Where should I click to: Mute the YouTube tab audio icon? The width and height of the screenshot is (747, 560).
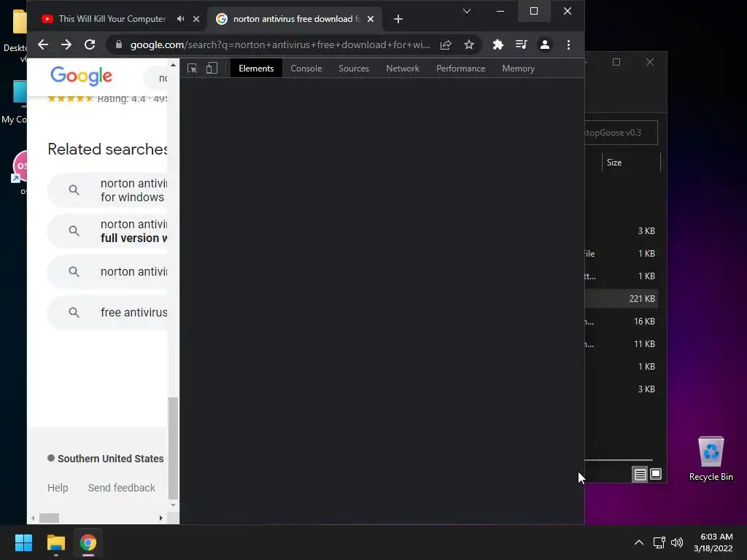click(x=181, y=19)
